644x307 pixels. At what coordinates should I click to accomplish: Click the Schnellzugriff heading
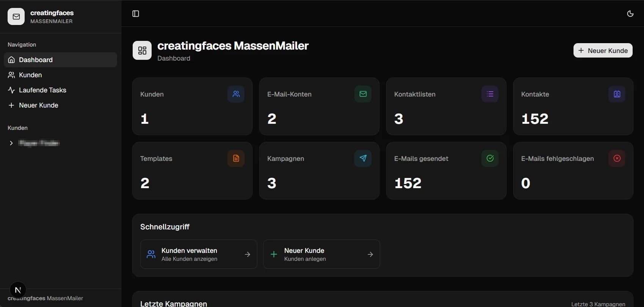pyautogui.click(x=165, y=227)
